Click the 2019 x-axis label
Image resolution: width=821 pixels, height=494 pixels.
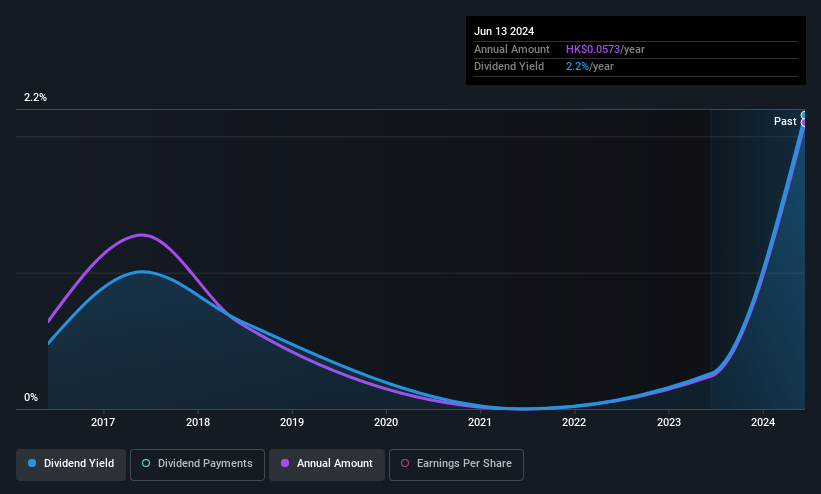292,422
